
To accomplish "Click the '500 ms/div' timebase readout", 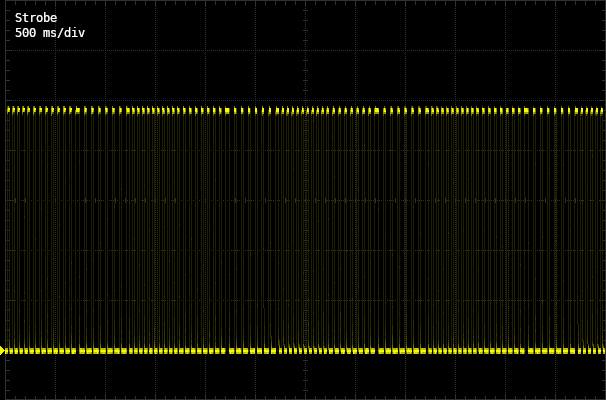I will tap(50, 33).
